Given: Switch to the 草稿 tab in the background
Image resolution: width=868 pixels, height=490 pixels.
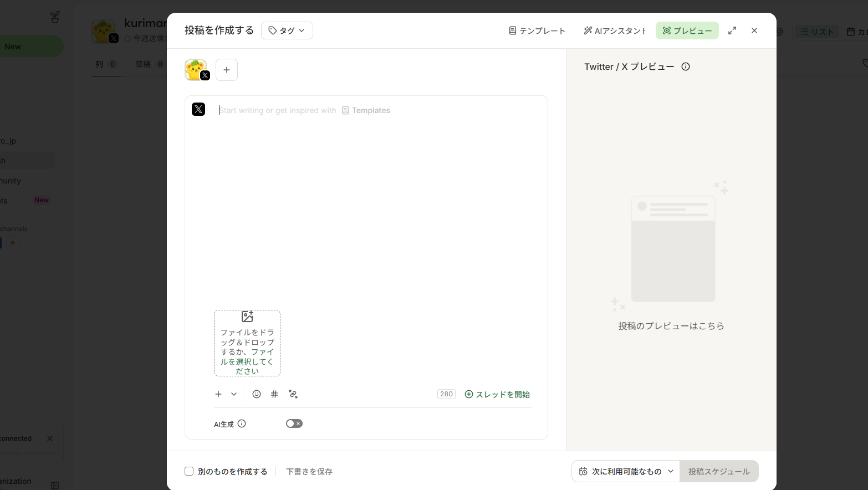Looking at the screenshot, I should [150, 64].
